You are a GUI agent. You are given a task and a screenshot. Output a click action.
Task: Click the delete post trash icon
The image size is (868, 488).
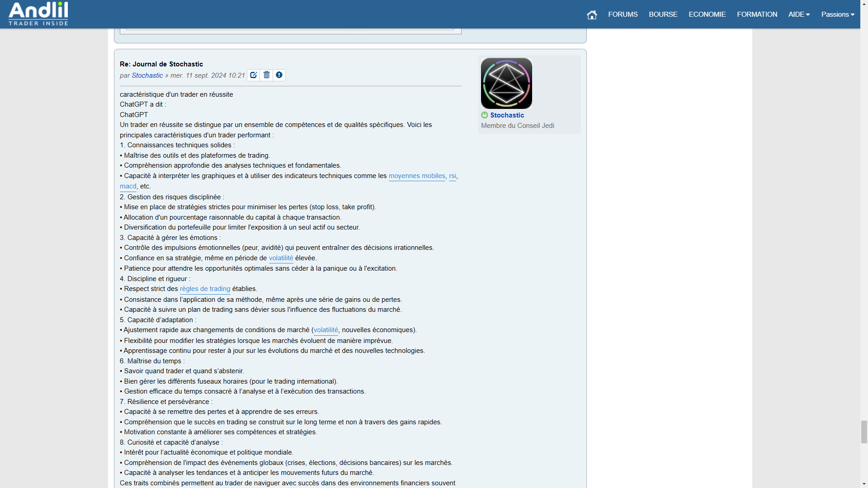pyautogui.click(x=267, y=75)
